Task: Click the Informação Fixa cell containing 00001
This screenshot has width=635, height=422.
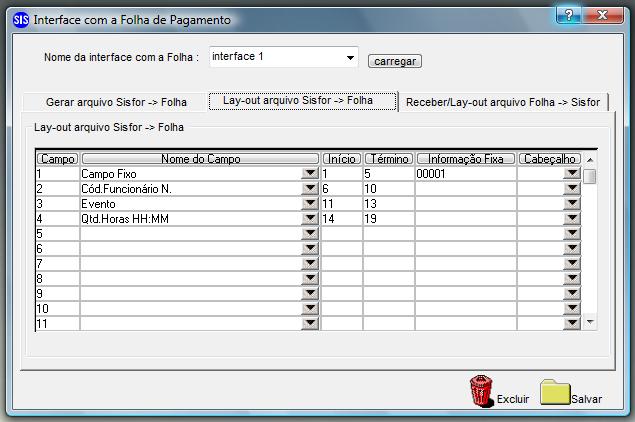Action: tap(466, 174)
